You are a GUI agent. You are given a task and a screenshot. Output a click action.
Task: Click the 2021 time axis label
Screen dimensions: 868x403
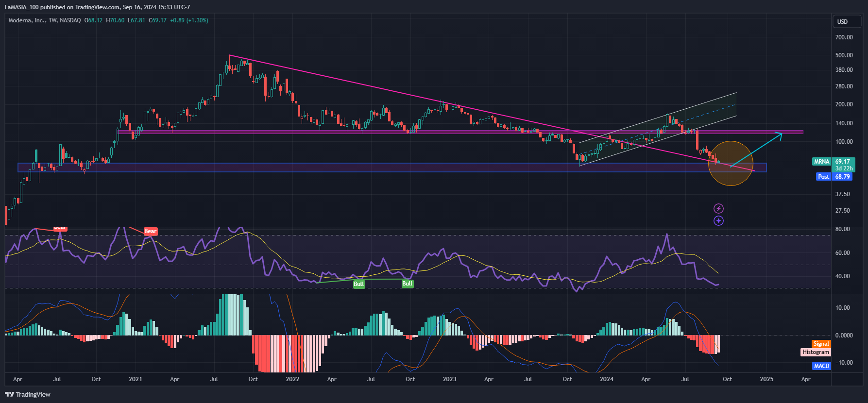(136, 379)
